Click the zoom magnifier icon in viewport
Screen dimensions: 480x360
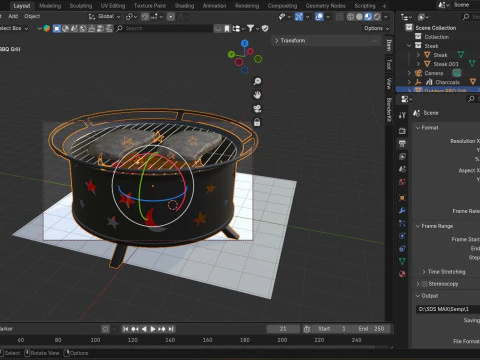point(257,81)
